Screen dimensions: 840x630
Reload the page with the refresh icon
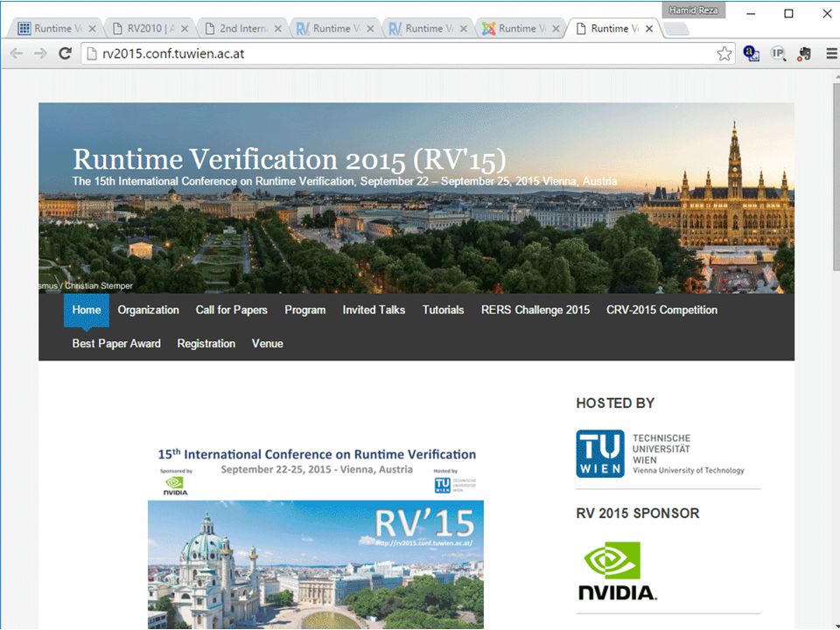click(x=65, y=53)
